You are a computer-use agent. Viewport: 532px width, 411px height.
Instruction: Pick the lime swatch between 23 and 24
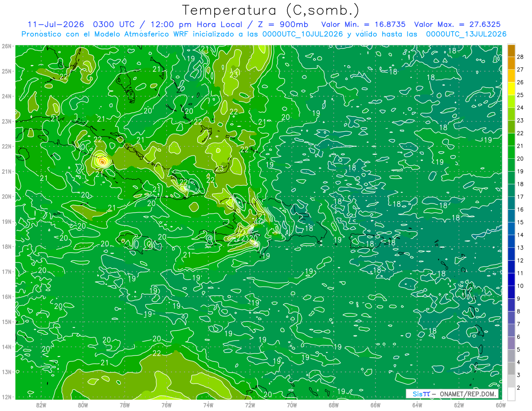coord(511,114)
